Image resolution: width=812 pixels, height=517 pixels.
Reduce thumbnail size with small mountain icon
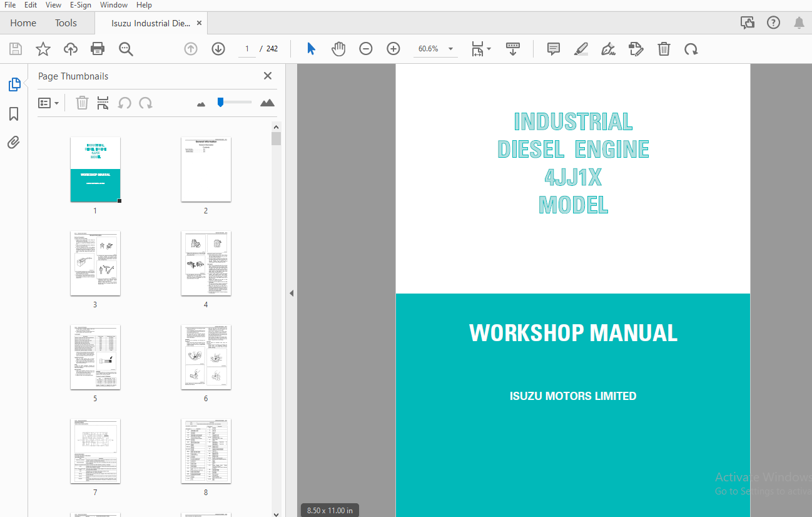click(201, 104)
